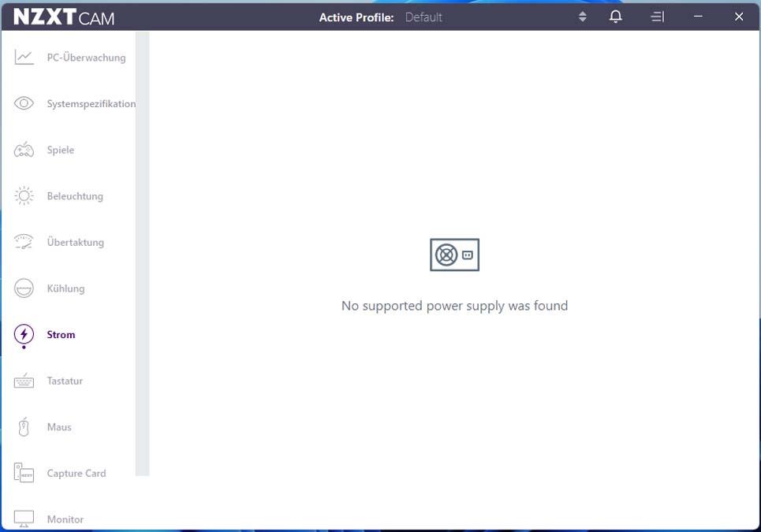
Task: Open the Maus mouse icon
Action: [24, 426]
